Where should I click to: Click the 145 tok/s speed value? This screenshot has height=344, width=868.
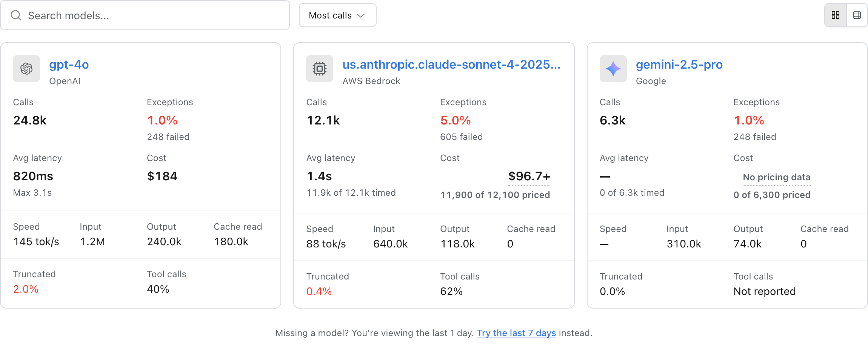[x=36, y=242]
